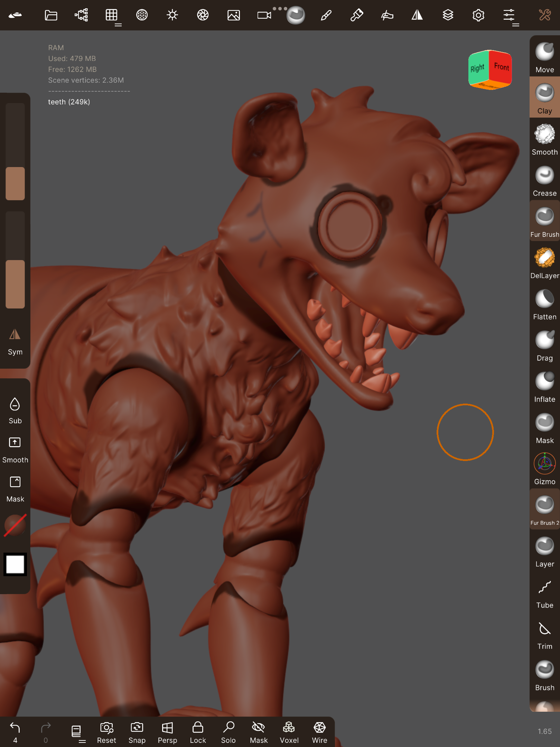
Task: Toggle the Sub subtract mode
Action: click(x=15, y=411)
